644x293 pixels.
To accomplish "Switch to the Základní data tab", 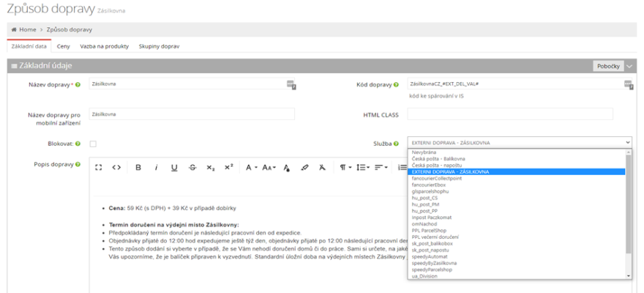I will (29, 46).
